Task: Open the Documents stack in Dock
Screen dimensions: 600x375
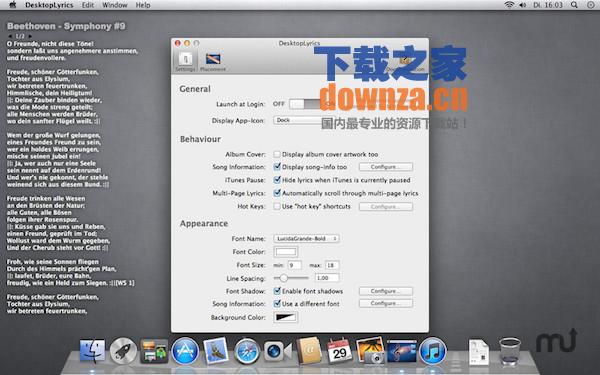Action: coord(479,351)
